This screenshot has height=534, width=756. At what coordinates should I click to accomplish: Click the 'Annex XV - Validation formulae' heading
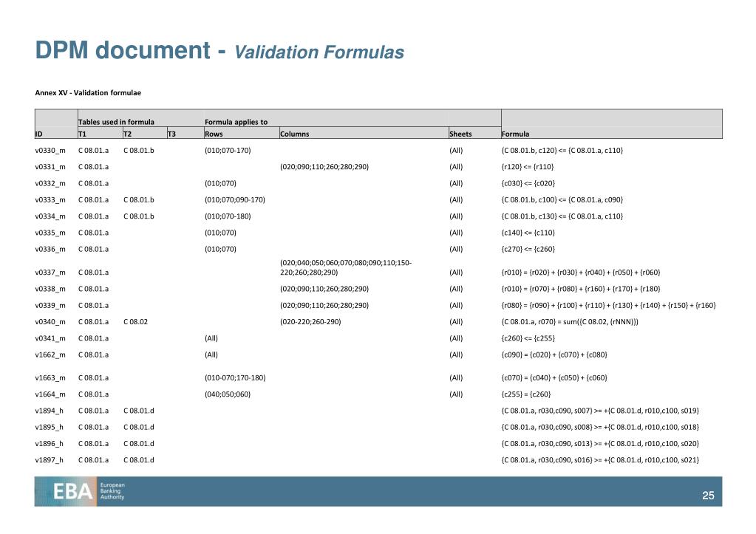(x=88, y=92)
